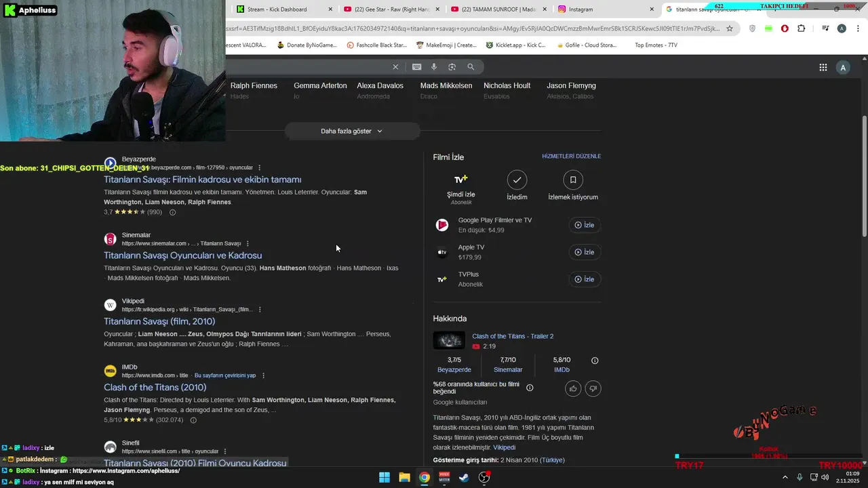The image size is (868, 488).
Task: Open the Chrome three-dot menu
Action: pos(856,28)
